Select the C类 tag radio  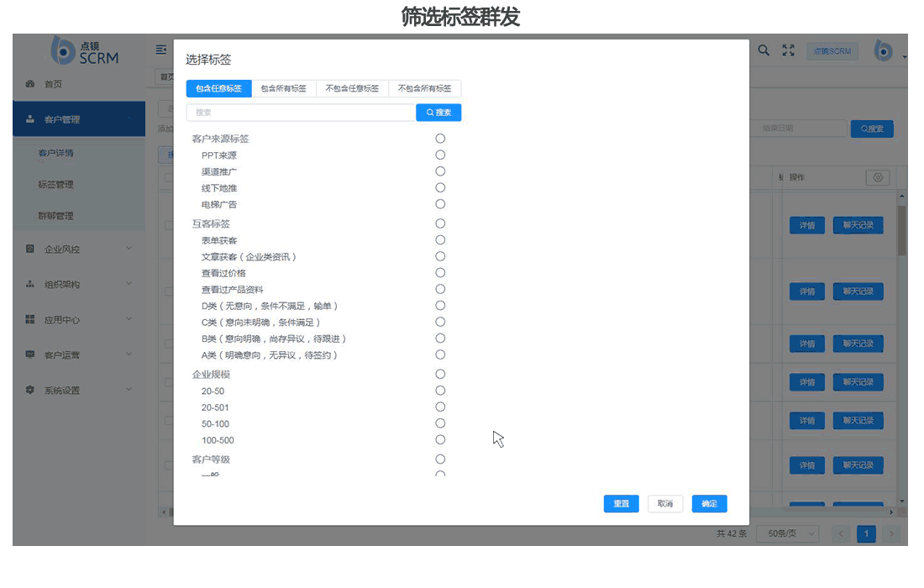coord(440,323)
